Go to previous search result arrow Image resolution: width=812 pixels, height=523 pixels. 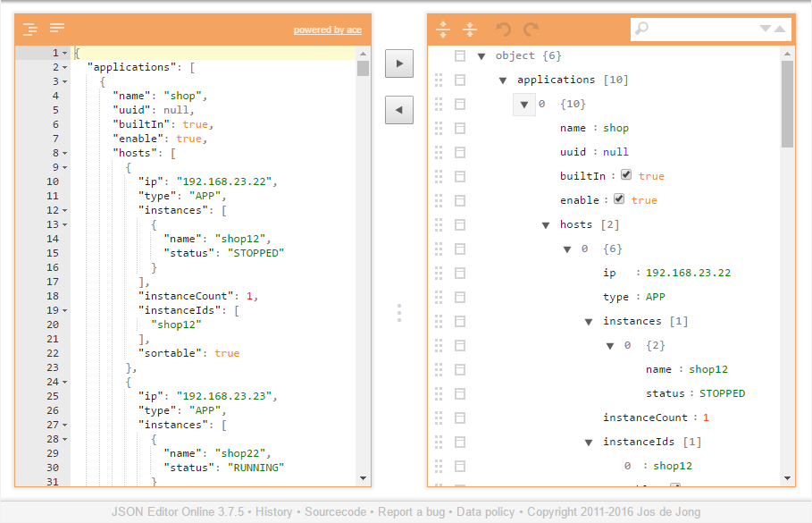coord(779,29)
